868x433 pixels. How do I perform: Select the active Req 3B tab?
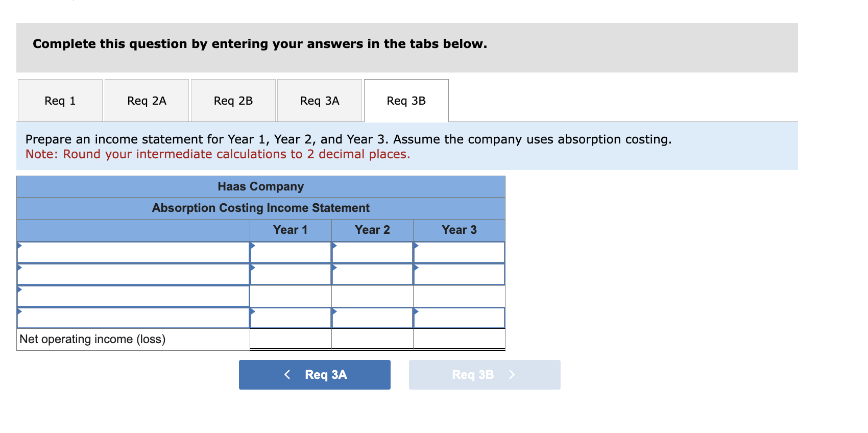coord(406,100)
